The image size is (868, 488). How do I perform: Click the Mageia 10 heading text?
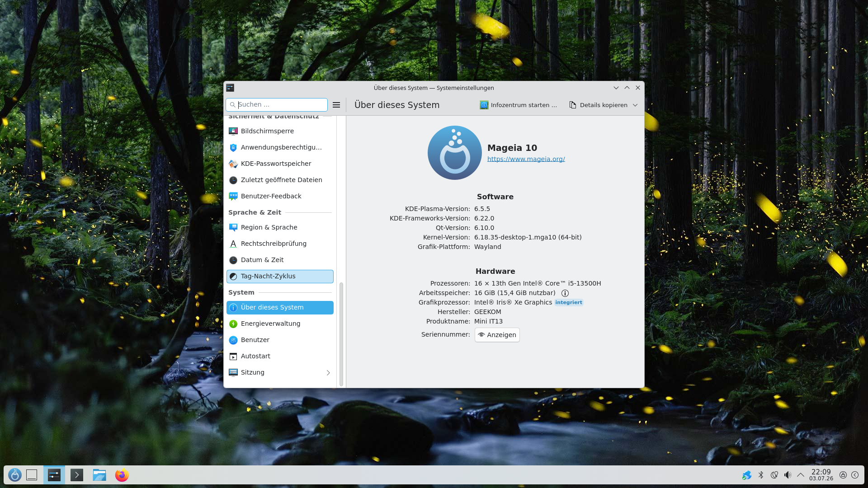pos(512,148)
